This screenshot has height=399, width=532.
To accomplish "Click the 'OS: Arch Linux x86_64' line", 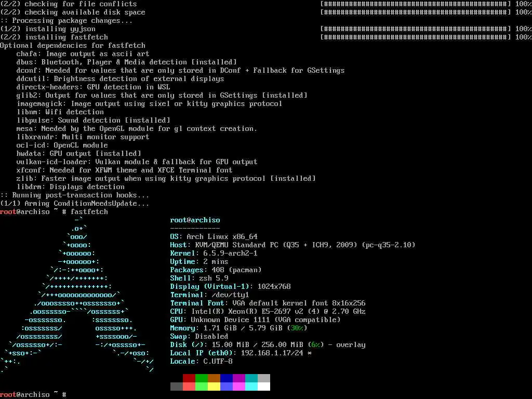I will 214,236.
